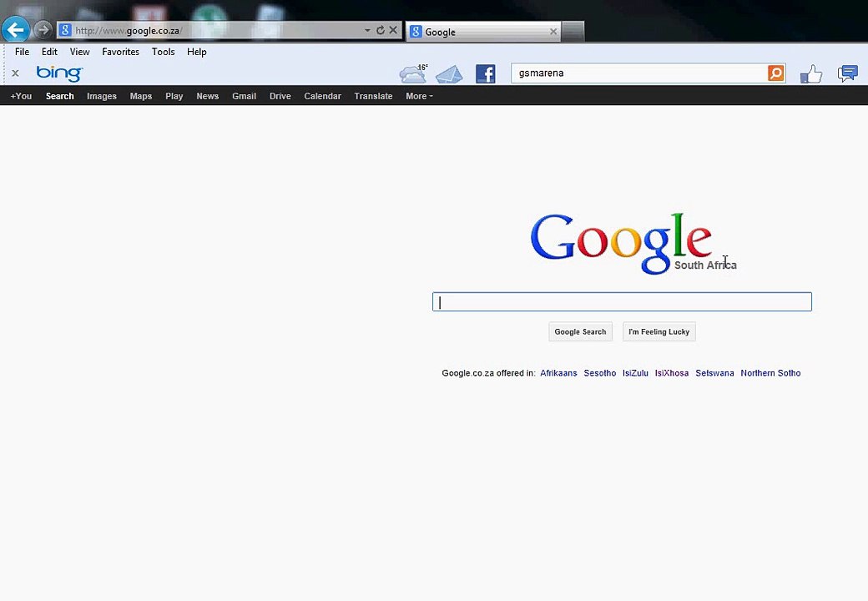Switch Google language to IsiZulu
Image resolution: width=868 pixels, height=601 pixels.
pos(635,373)
